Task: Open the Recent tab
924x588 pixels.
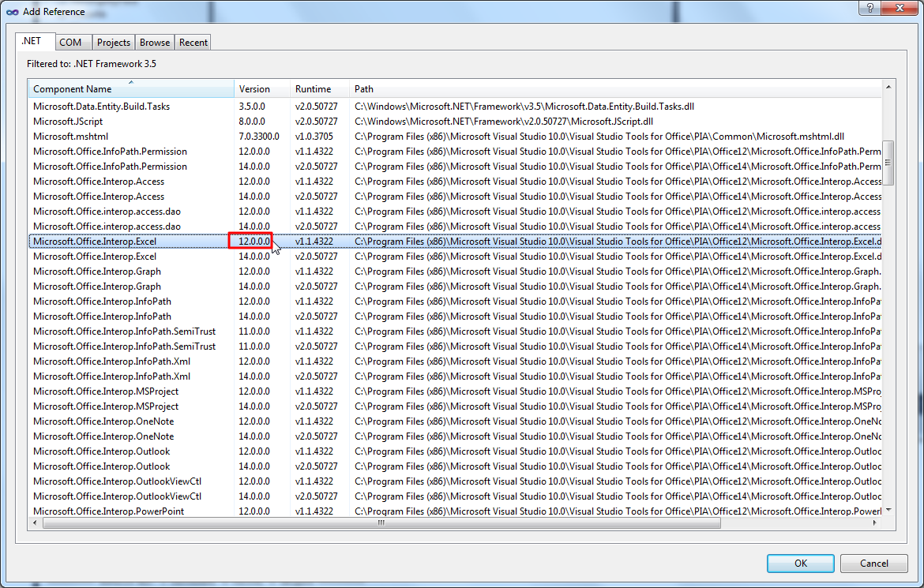Action: click(193, 43)
